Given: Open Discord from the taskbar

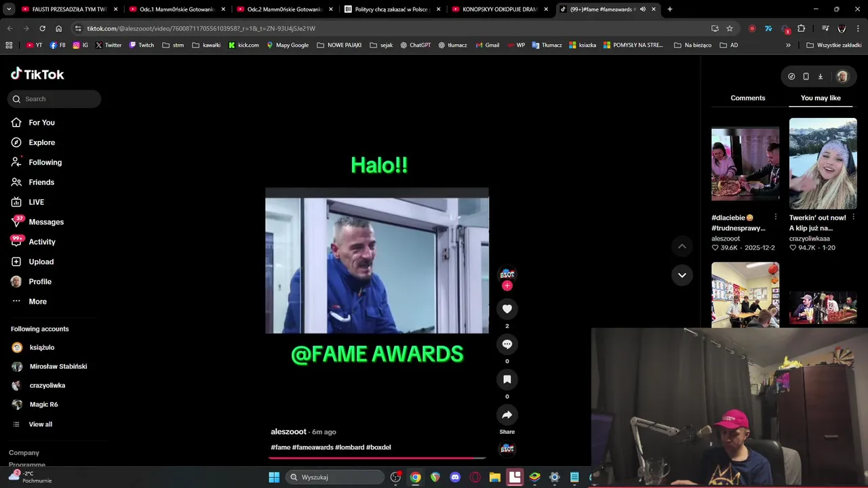Looking at the screenshot, I should [x=455, y=477].
